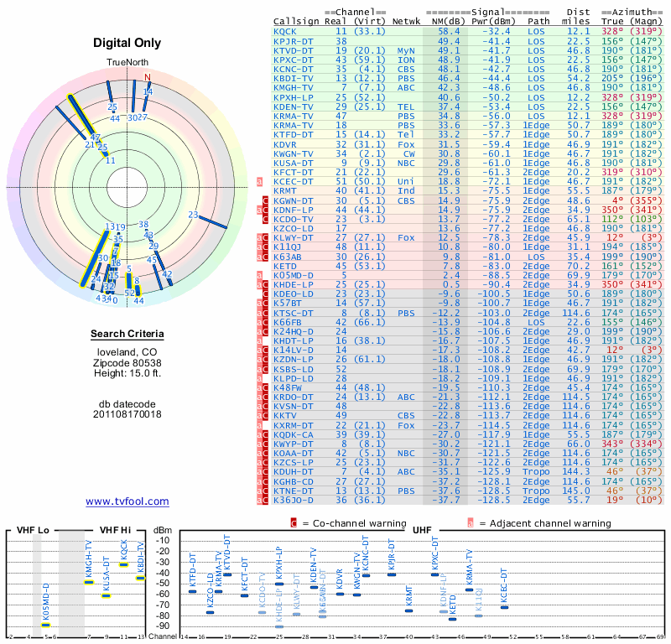
Task: Select KOAA-DT callsign in the table
Action: [x=294, y=453]
